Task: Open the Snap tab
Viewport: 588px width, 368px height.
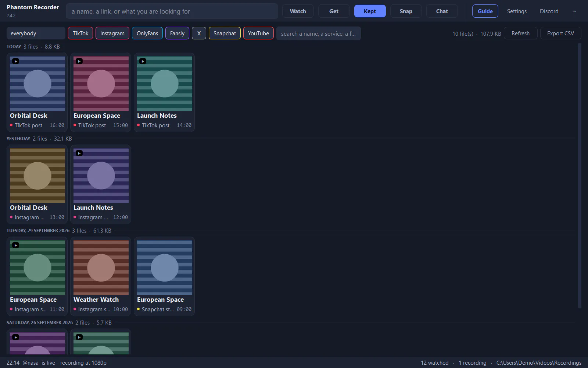Action: 406,11
